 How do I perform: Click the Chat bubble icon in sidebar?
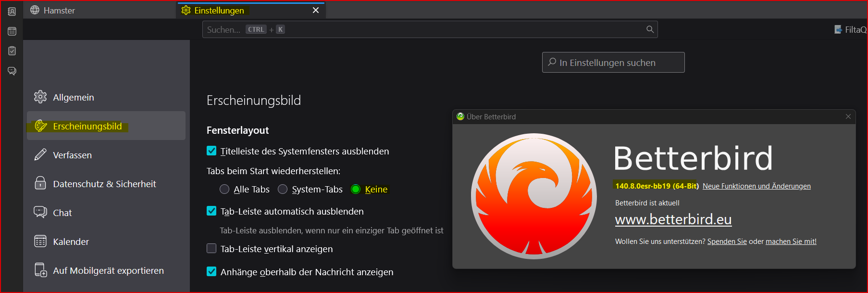point(40,212)
